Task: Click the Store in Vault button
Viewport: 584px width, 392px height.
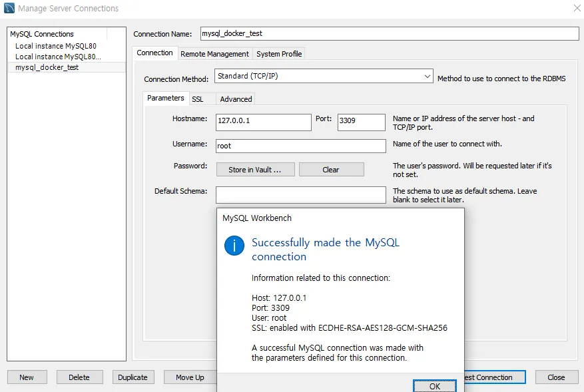Action: tap(255, 170)
